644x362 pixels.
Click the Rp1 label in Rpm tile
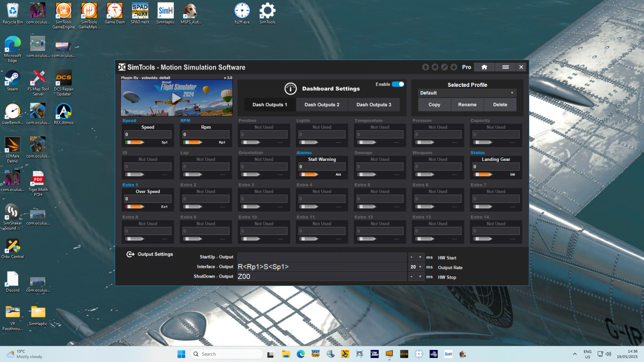pyautogui.click(x=222, y=142)
